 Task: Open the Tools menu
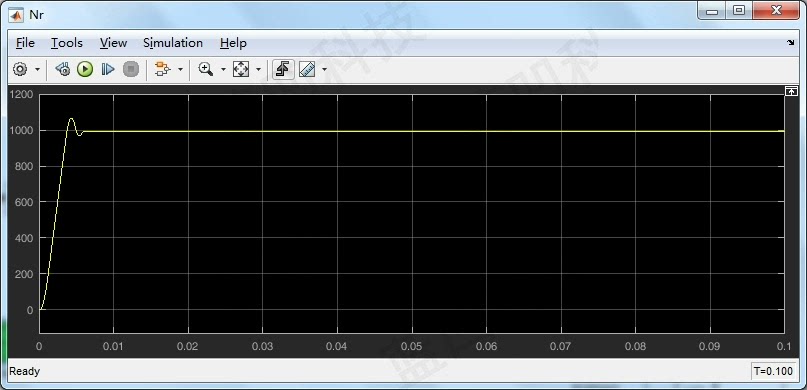click(67, 43)
